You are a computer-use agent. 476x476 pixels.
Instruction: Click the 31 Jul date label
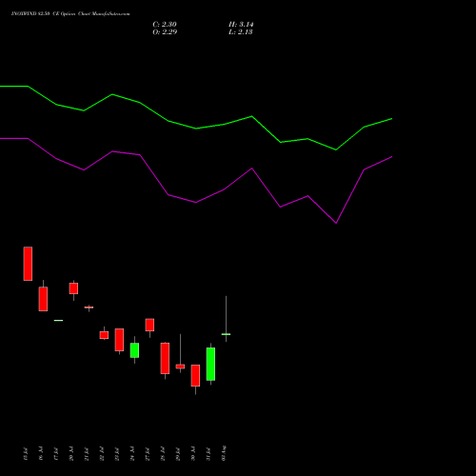pyautogui.click(x=208, y=454)
